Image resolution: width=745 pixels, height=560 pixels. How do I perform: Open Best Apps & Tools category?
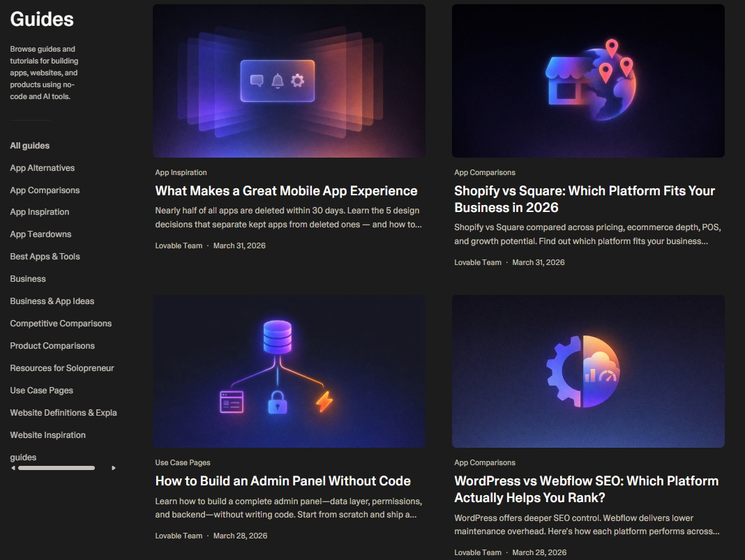pos(45,257)
